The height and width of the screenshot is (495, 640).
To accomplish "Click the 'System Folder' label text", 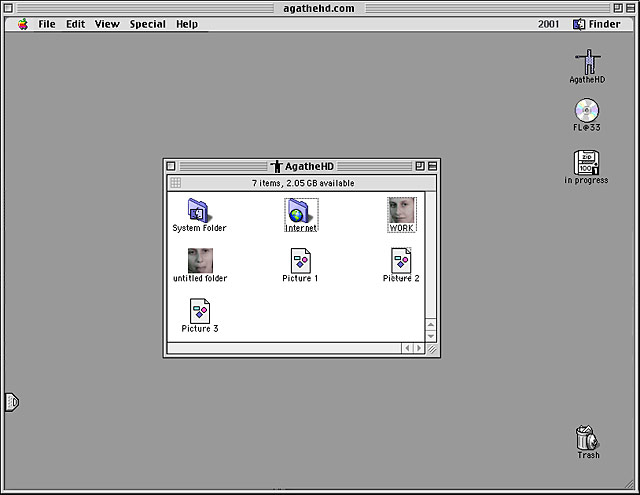I will pos(199,228).
